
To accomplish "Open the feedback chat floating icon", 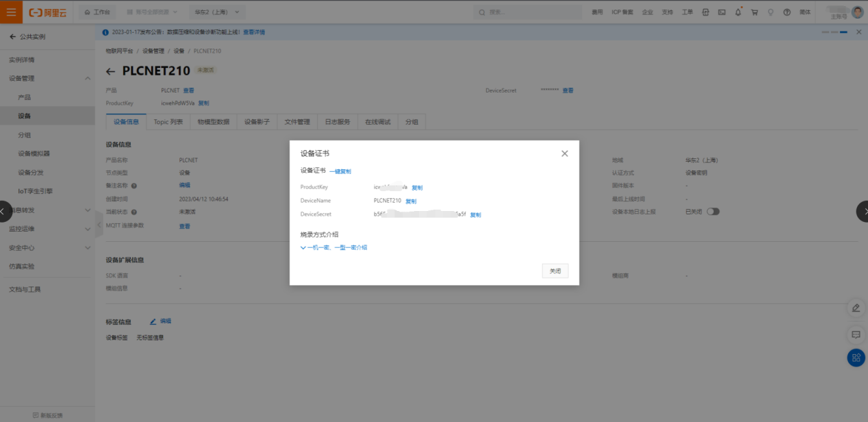I will click(856, 334).
